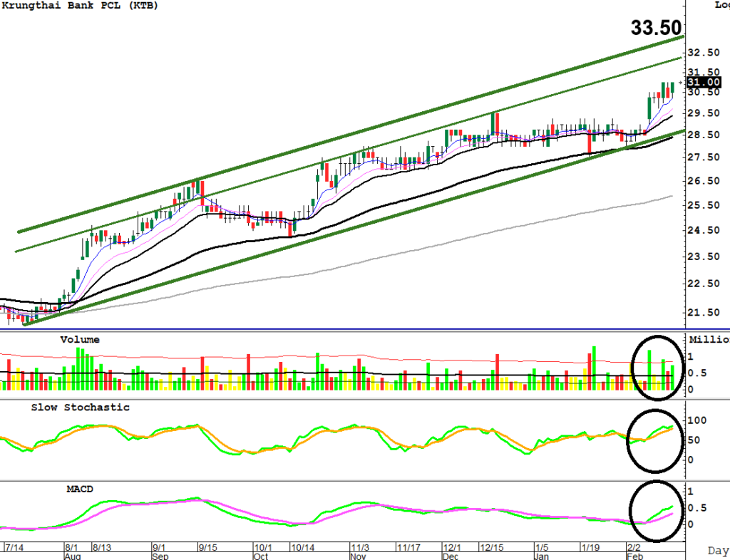Select the 12/15 date marker
730x560 pixels.
(x=493, y=547)
